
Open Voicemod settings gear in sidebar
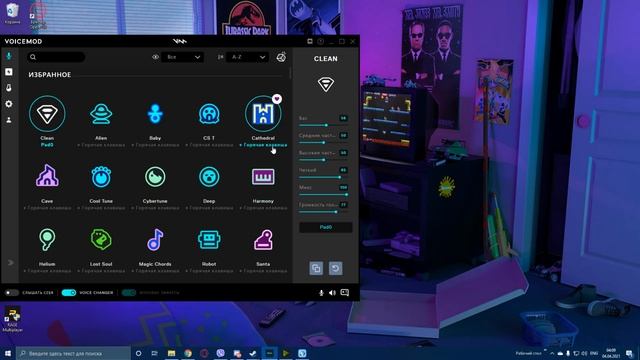pyautogui.click(x=9, y=104)
